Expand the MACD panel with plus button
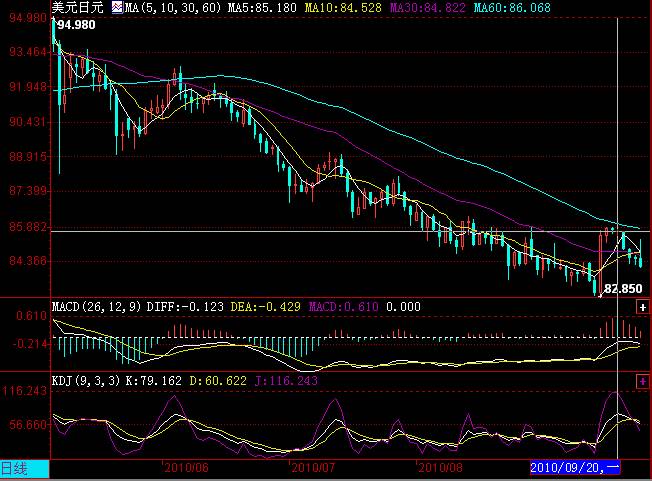 [x=642, y=307]
